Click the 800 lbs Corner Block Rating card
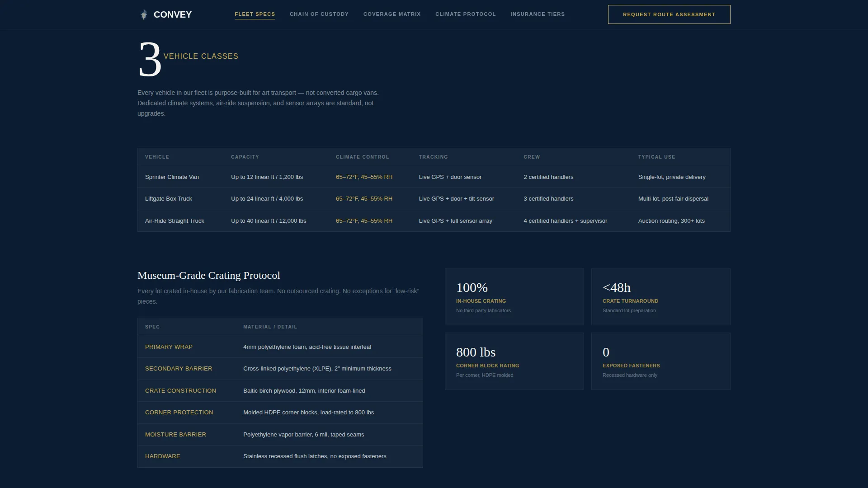868x488 pixels. (x=514, y=361)
